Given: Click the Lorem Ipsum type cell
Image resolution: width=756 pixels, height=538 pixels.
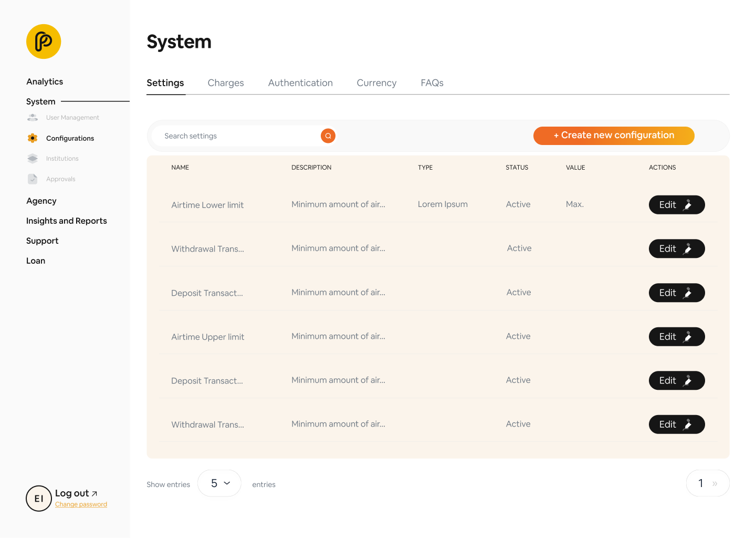Looking at the screenshot, I should pyautogui.click(x=443, y=204).
